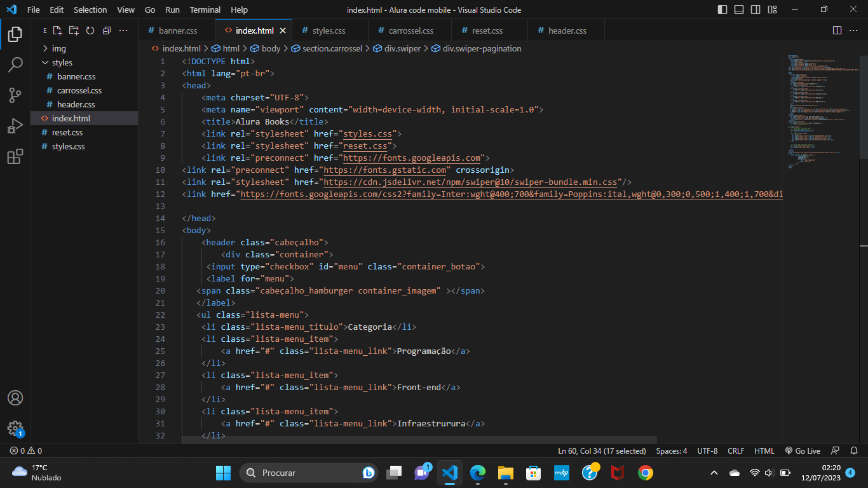The width and height of the screenshot is (868, 488).
Task: Switch to the styles.css tab
Action: click(x=329, y=30)
